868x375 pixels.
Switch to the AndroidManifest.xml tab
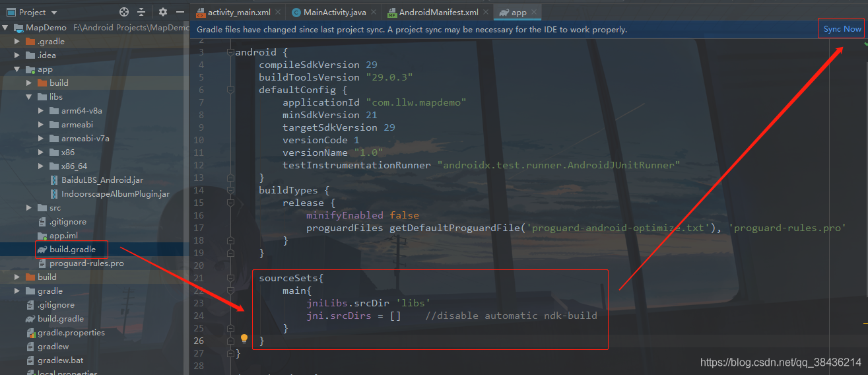[x=438, y=13]
